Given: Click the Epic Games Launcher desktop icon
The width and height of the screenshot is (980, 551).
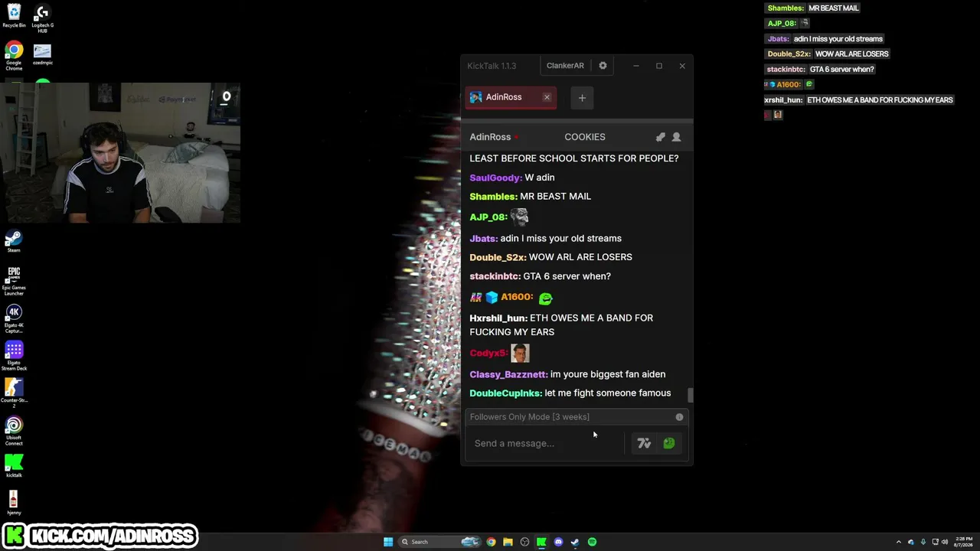Looking at the screenshot, I should (14, 280).
